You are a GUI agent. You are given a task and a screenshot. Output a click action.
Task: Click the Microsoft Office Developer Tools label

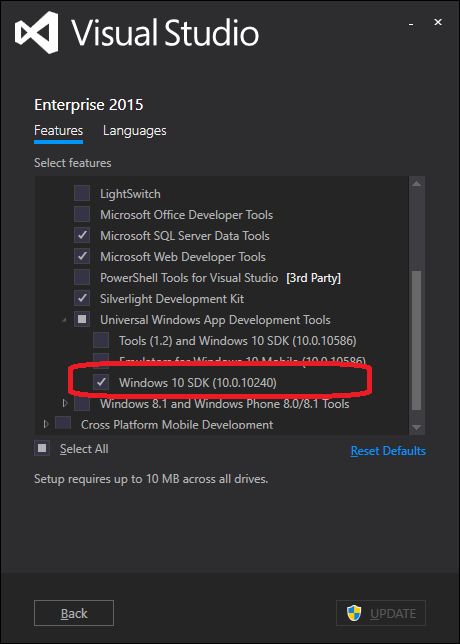click(186, 215)
